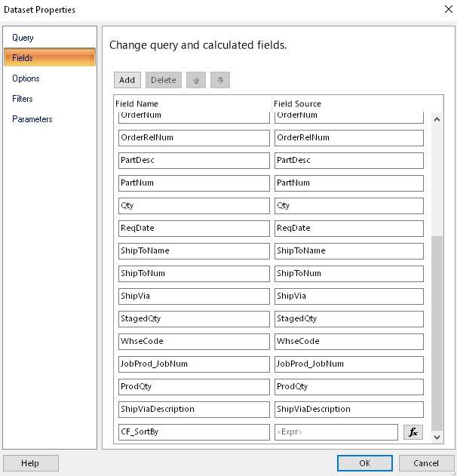Edit the ShipViaDescription field source
This screenshot has width=457, height=476.
pyautogui.click(x=349, y=409)
